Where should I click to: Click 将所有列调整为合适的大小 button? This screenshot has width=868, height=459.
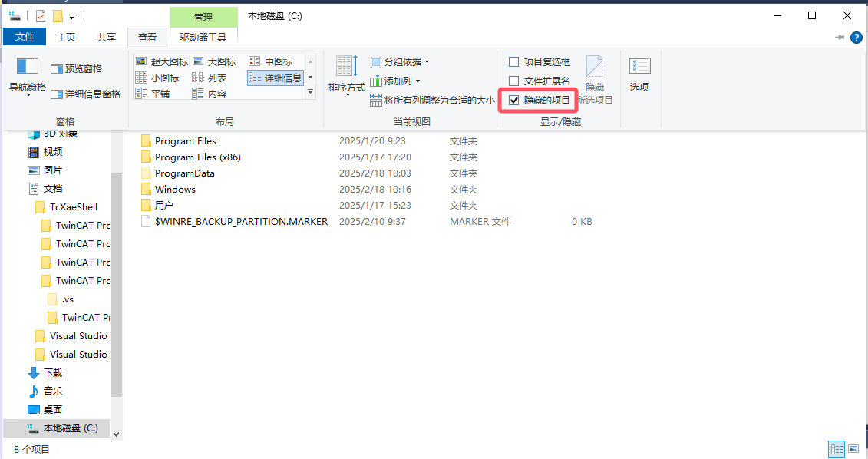click(x=432, y=101)
